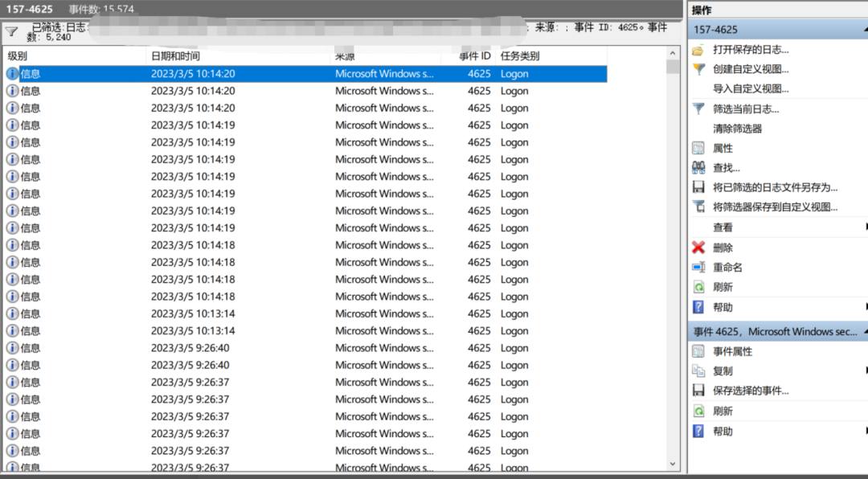Click the rename icon in actions pane
This screenshot has height=479, width=868.
tap(698, 268)
